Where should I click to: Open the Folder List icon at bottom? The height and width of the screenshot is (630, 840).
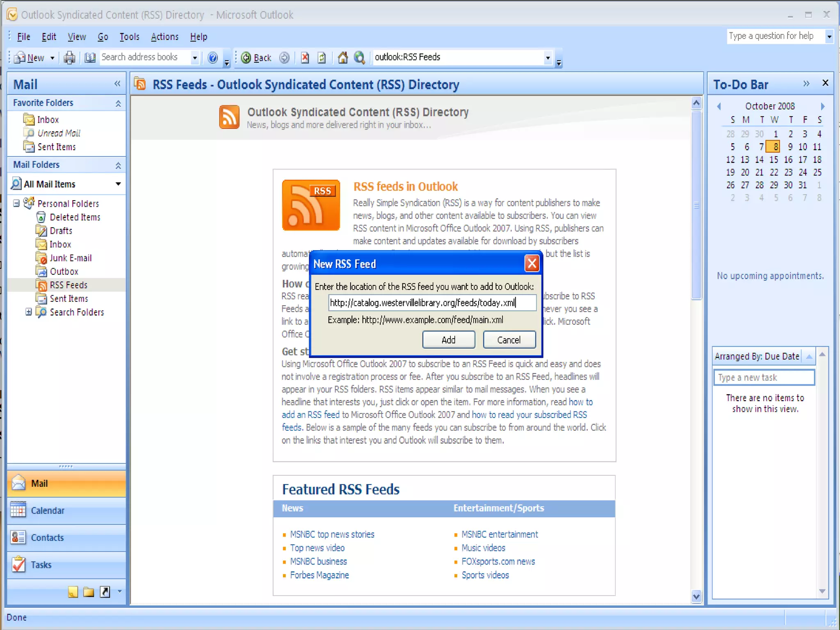tap(89, 592)
